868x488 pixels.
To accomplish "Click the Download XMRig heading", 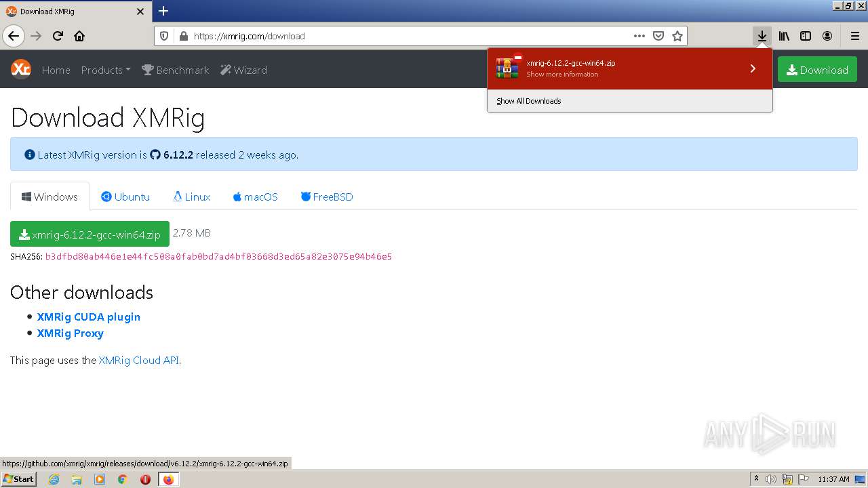I will 108,118.
